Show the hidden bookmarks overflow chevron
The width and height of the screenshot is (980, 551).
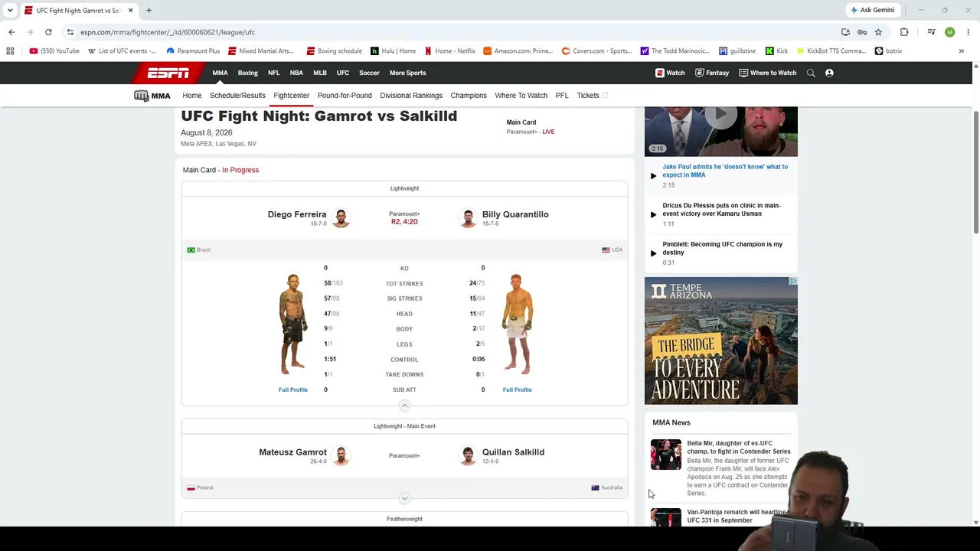click(962, 51)
